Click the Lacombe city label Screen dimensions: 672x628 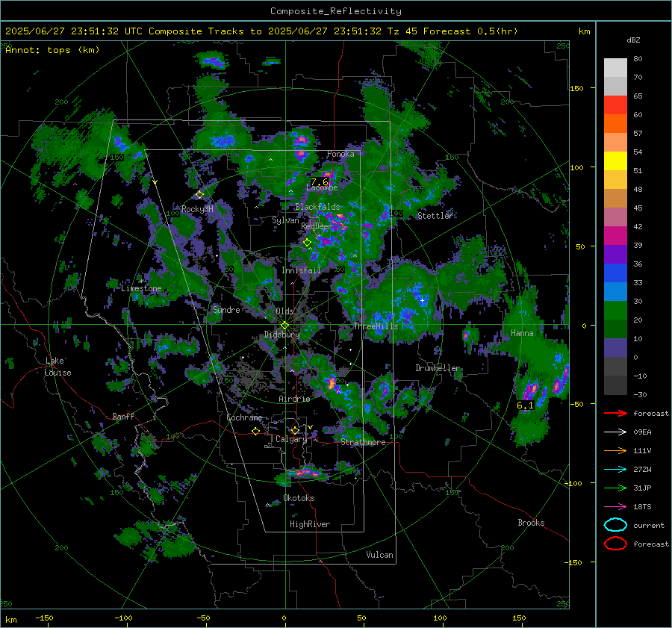[x=322, y=187]
